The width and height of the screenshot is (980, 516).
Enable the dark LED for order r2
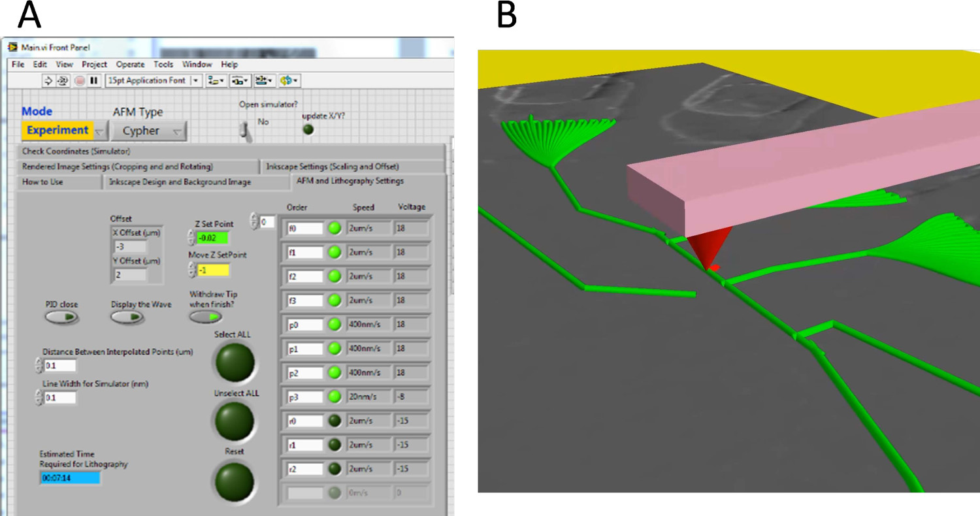[x=335, y=469]
